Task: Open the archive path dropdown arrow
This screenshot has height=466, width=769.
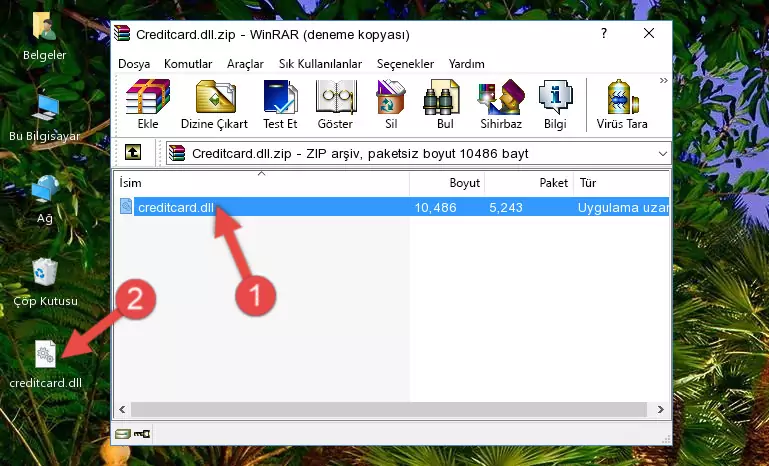Action: 663,154
